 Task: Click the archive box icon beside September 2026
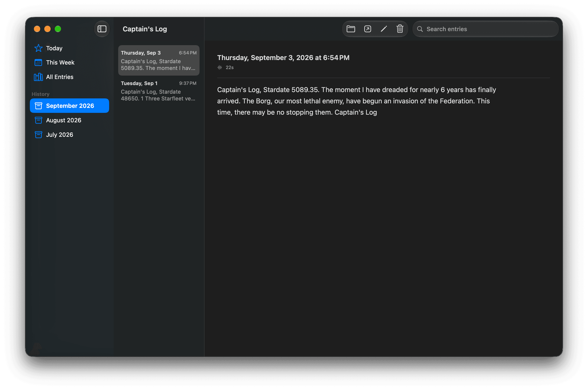tap(38, 106)
